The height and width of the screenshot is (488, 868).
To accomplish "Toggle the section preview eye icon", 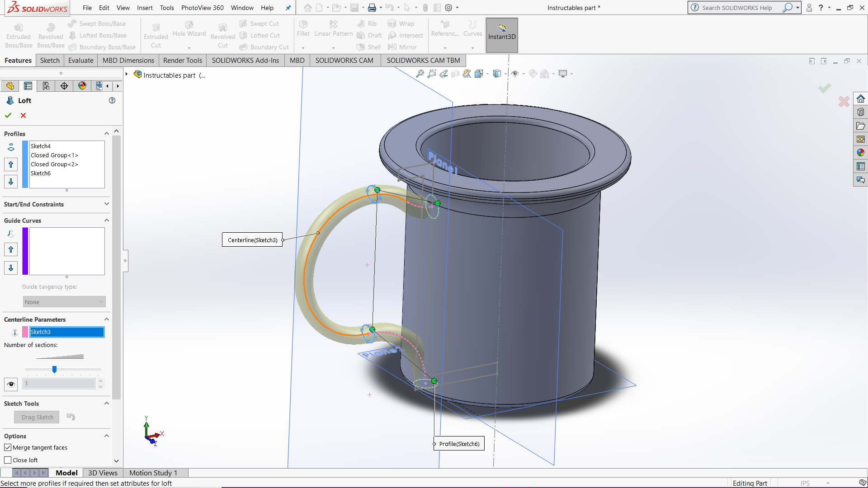I will (10, 385).
